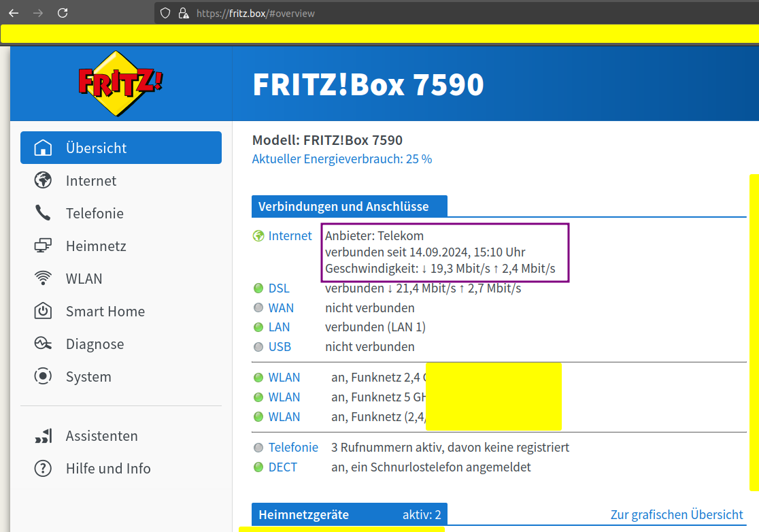Screen dimensions: 759x532
Task: Click the grey status dot beside WAN
Action: 258,308
